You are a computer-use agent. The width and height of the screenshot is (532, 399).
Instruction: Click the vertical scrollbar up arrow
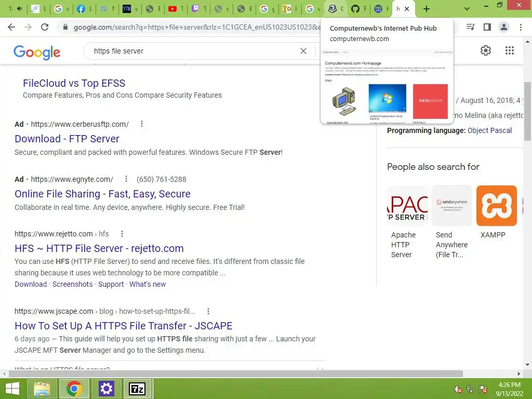coord(528,42)
